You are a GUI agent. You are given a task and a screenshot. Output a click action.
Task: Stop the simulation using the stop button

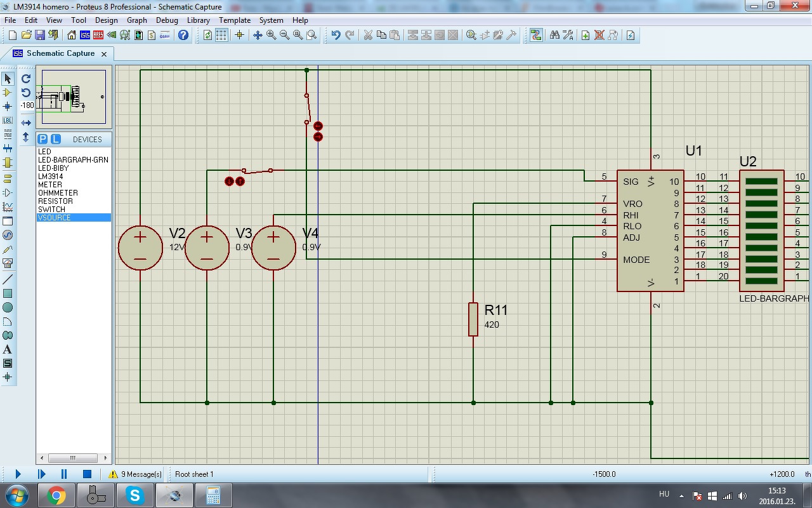[x=88, y=474]
